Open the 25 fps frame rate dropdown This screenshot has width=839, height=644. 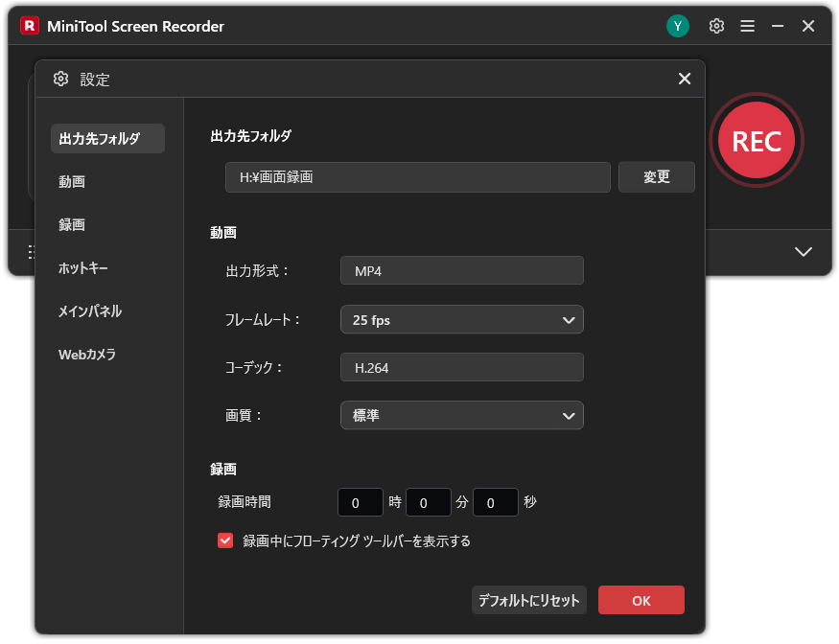pyautogui.click(x=462, y=320)
